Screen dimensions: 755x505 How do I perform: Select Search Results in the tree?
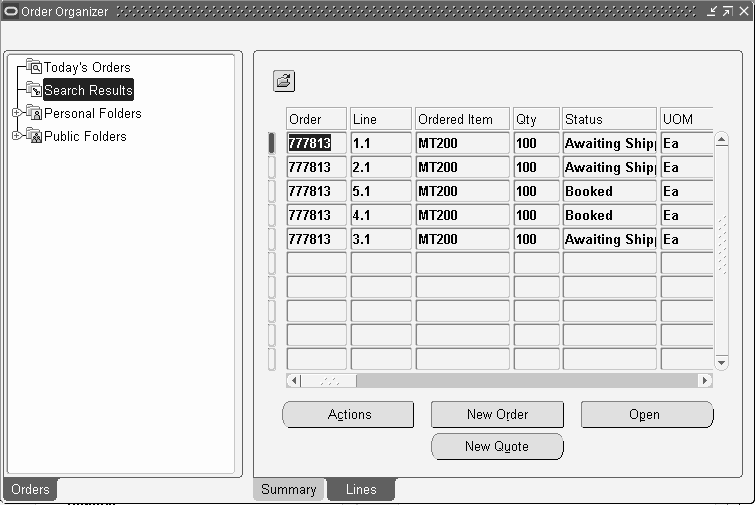pyautogui.click(x=88, y=90)
